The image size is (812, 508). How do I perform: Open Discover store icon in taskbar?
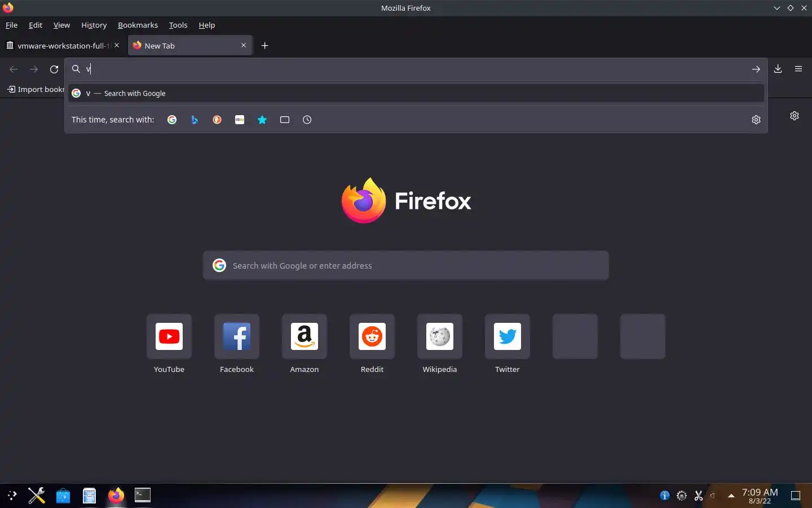(x=63, y=496)
